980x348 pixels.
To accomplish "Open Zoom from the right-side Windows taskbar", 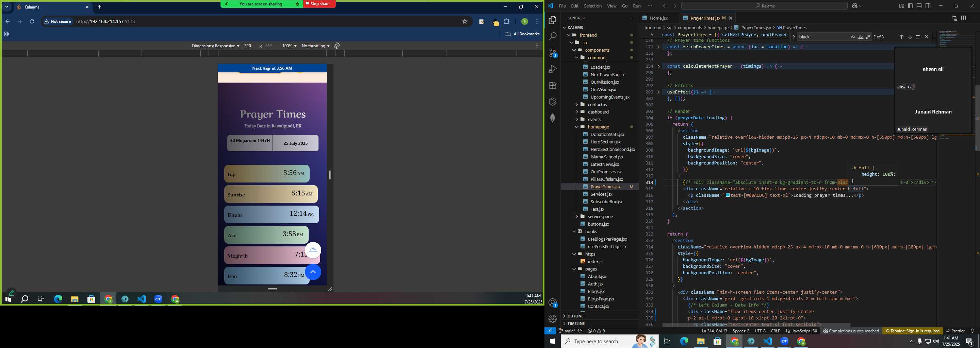I will tap(784, 341).
